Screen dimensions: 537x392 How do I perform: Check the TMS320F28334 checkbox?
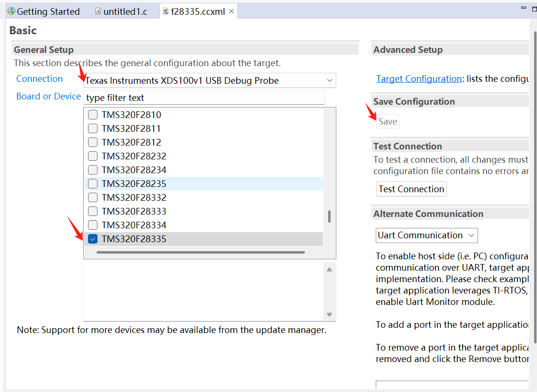click(x=93, y=225)
